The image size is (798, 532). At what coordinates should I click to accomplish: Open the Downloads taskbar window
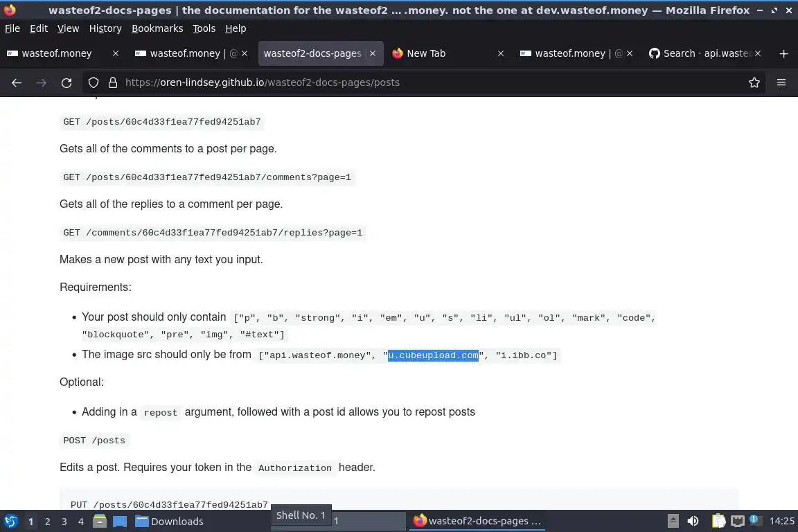pyautogui.click(x=169, y=522)
